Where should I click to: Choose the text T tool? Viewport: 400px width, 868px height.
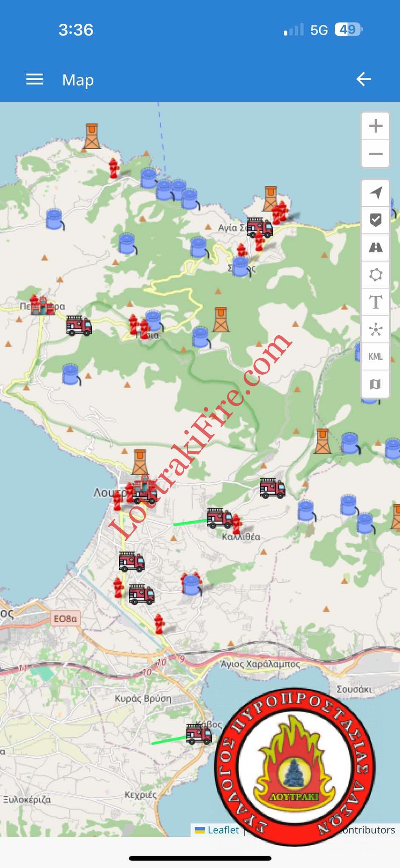375,302
